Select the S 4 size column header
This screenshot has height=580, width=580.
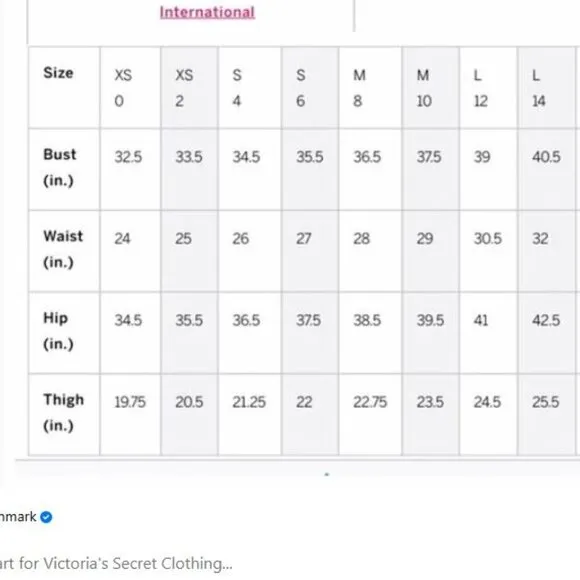(250, 88)
